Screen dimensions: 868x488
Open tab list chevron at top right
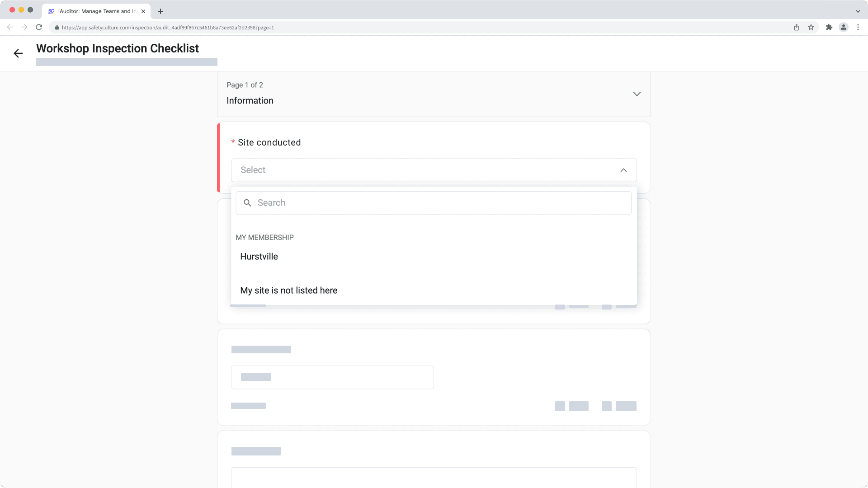858,11
